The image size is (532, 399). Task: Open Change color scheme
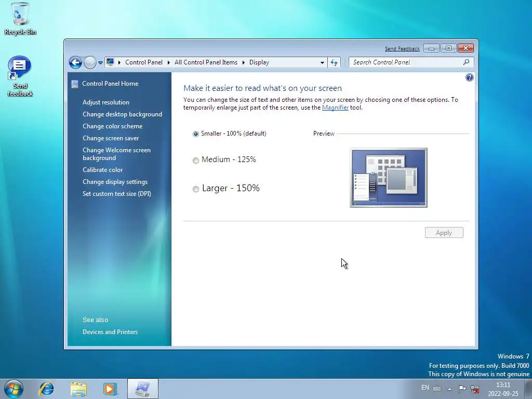click(113, 126)
